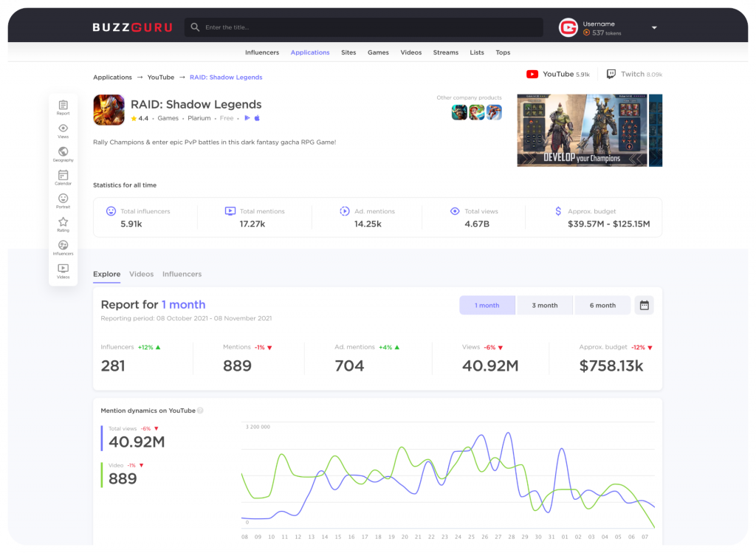Go to Applications in top navigation

pos(310,52)
